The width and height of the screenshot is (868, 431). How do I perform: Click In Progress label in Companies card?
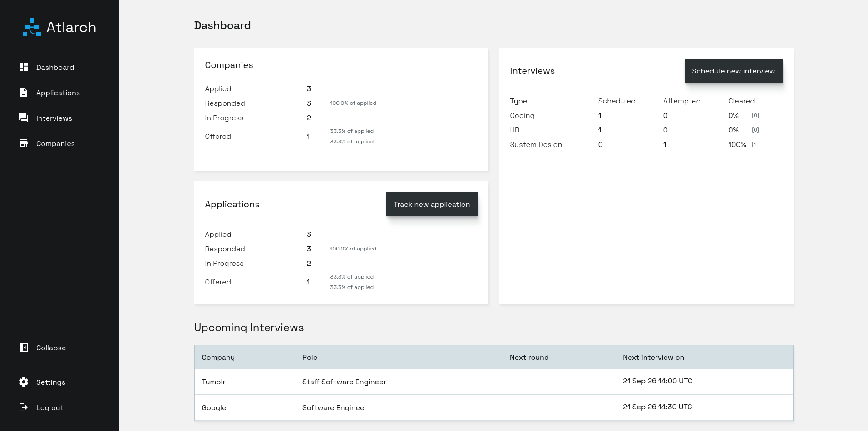tap(224, 118)
